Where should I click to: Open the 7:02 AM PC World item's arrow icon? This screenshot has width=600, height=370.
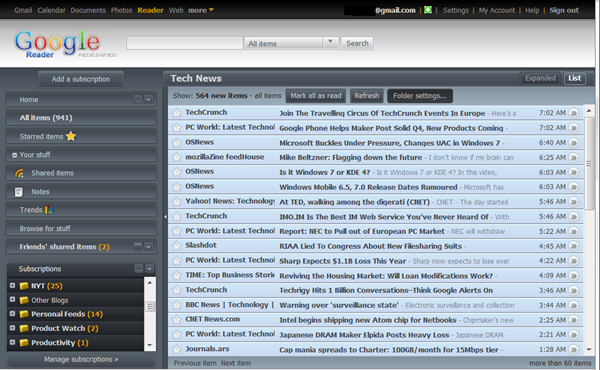point(574,128)
